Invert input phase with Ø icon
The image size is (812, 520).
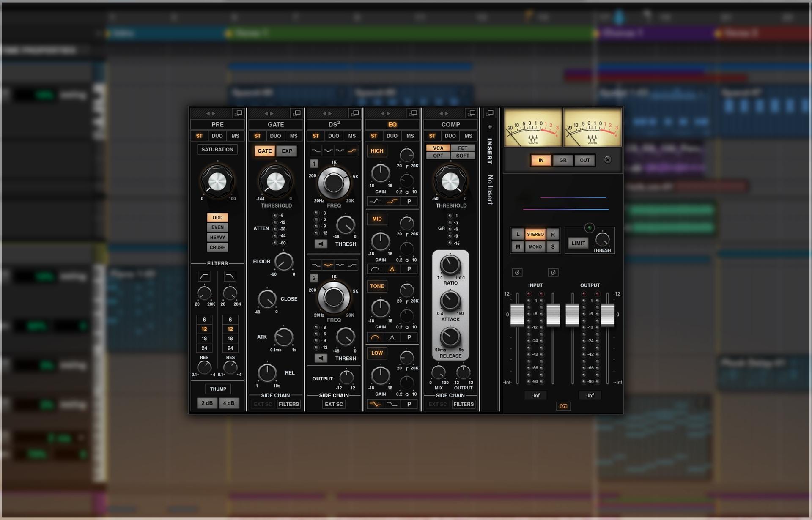tap(517, 273)
